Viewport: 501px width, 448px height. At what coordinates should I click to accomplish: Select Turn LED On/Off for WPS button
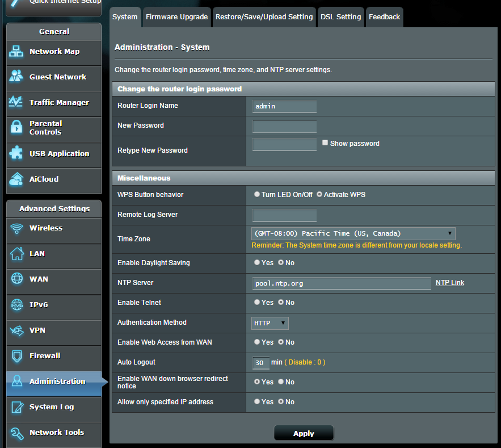click(x=257, y=194)
